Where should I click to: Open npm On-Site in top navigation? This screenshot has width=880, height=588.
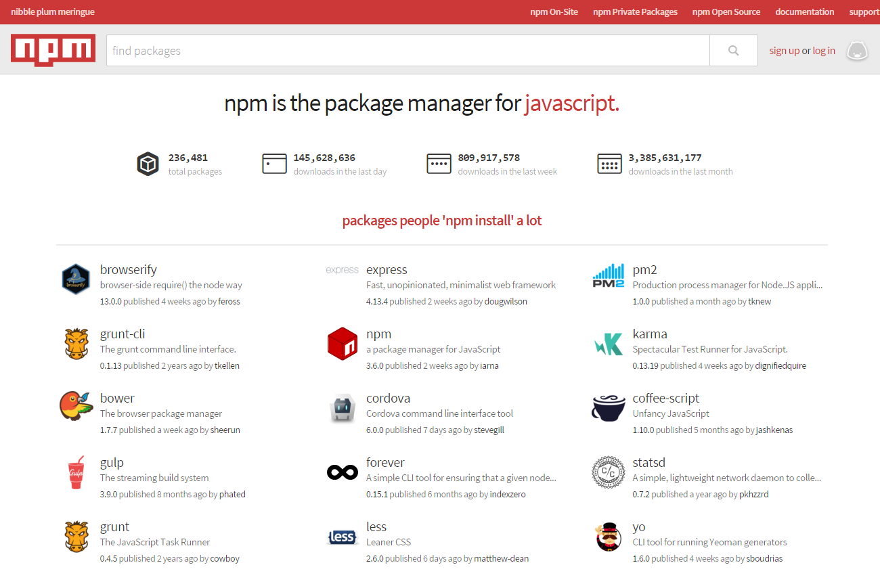[x=554, y=12]
